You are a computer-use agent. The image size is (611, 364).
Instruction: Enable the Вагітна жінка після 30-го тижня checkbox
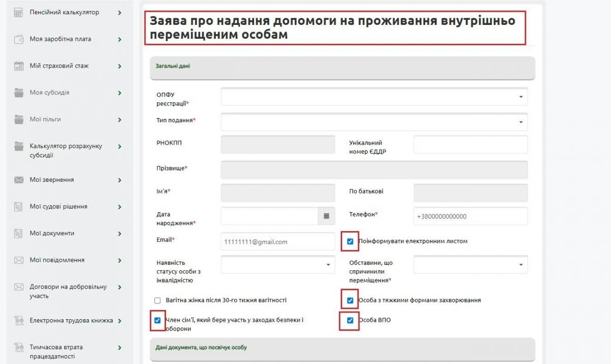click(x=157, y=300)
